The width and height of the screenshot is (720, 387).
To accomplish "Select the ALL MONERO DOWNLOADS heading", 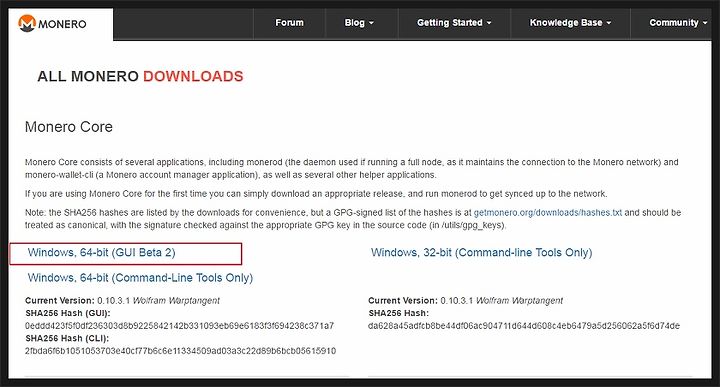I will click(140, 76).
